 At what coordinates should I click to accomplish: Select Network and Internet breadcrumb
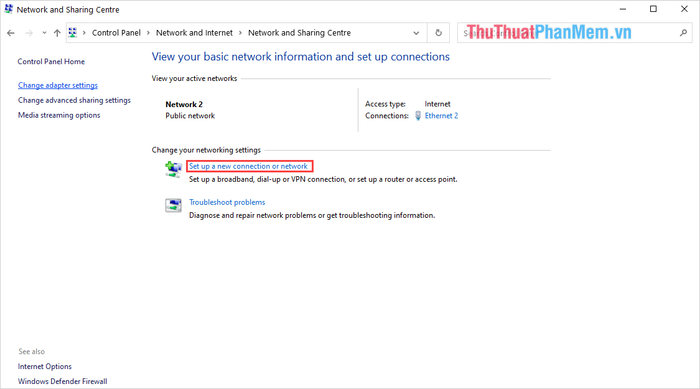[x=194, y=33]
